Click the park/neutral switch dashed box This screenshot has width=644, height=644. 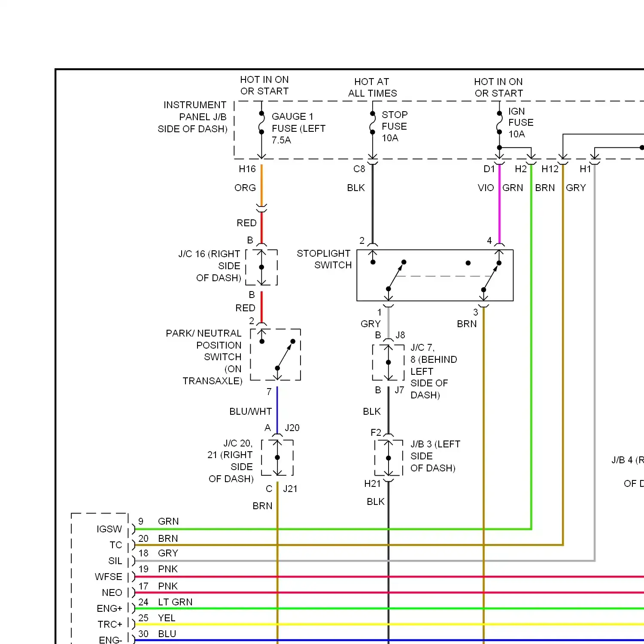coord(275,355)
